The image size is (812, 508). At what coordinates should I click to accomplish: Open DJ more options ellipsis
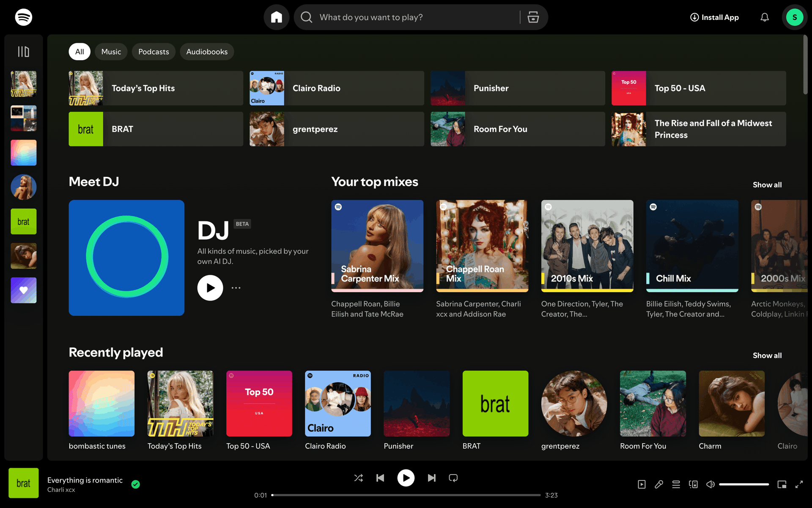(x=236, y=288)
